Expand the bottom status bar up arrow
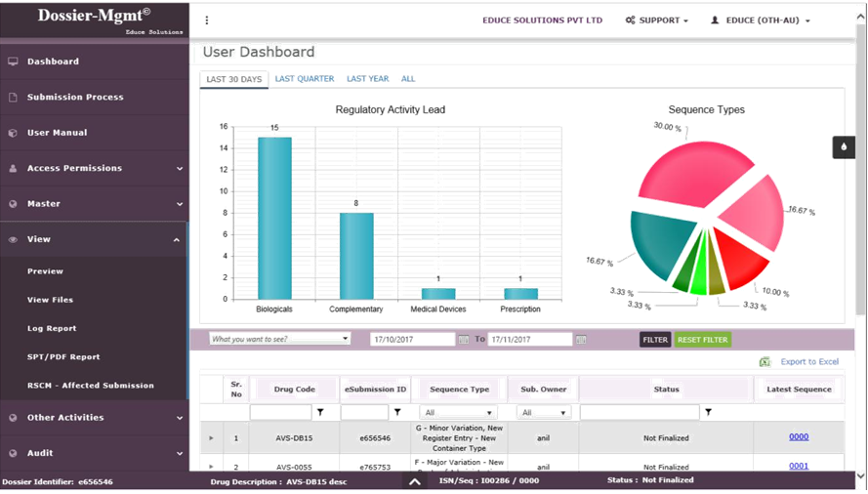Viewport: 868px width, 494px height. 415,481
